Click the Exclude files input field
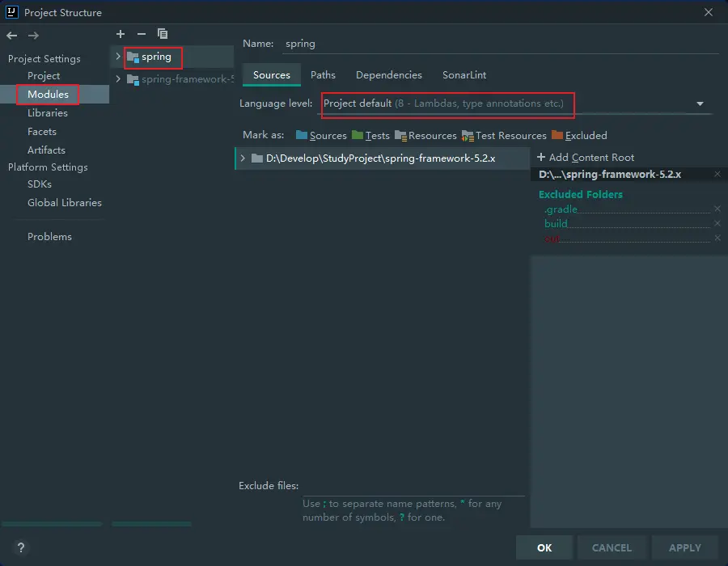Viewport: 728px width, 566px height. coord(413,487)
